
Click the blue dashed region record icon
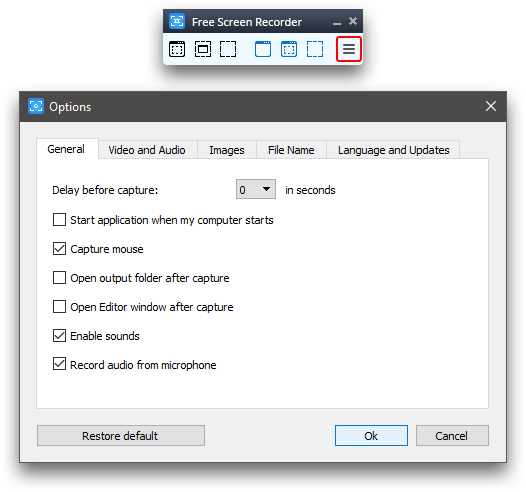[x=315, y=49]
